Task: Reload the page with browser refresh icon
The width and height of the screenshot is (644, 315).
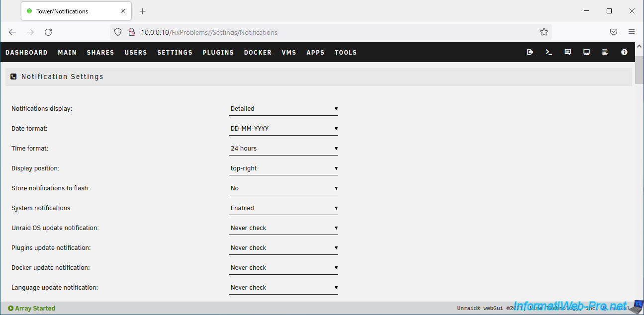Action: [48, 32]
